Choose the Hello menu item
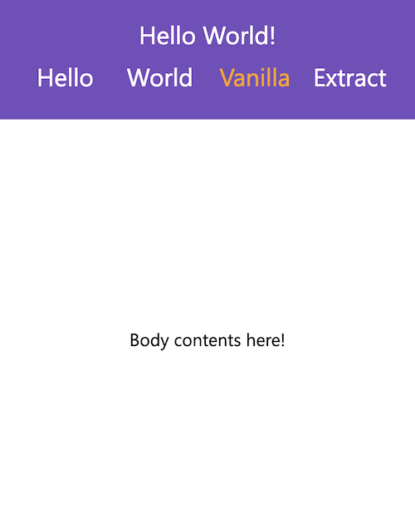 point(65,78)
